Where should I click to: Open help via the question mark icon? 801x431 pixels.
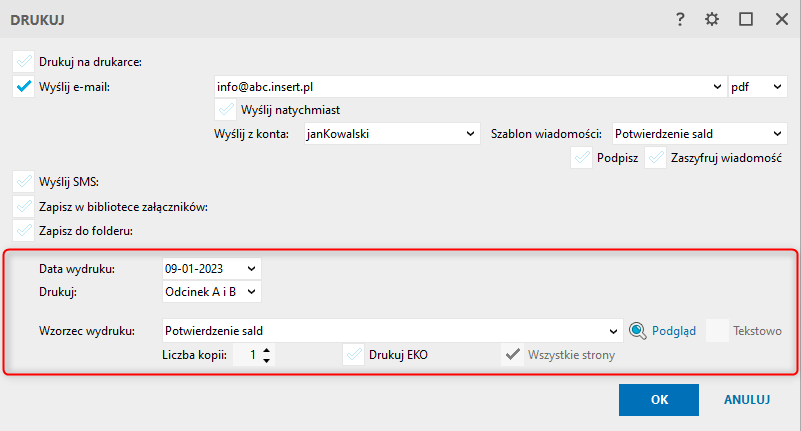(x=680, y=19)
